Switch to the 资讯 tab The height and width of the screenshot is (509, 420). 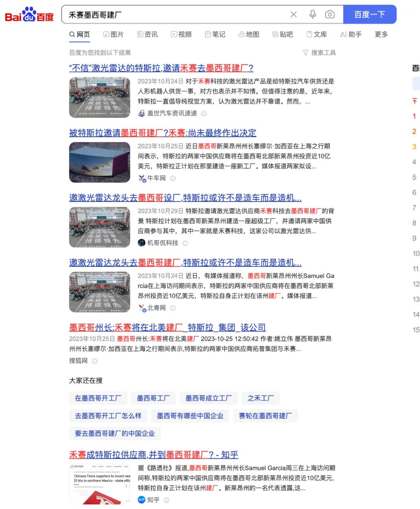pyautogui.click(x=147, y=34)
